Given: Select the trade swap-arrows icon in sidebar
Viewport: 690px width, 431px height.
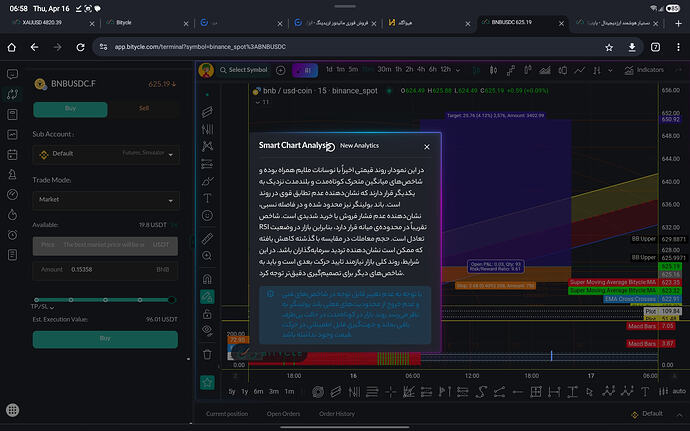Looking at the screenshot, I should (x=12, y=94).
